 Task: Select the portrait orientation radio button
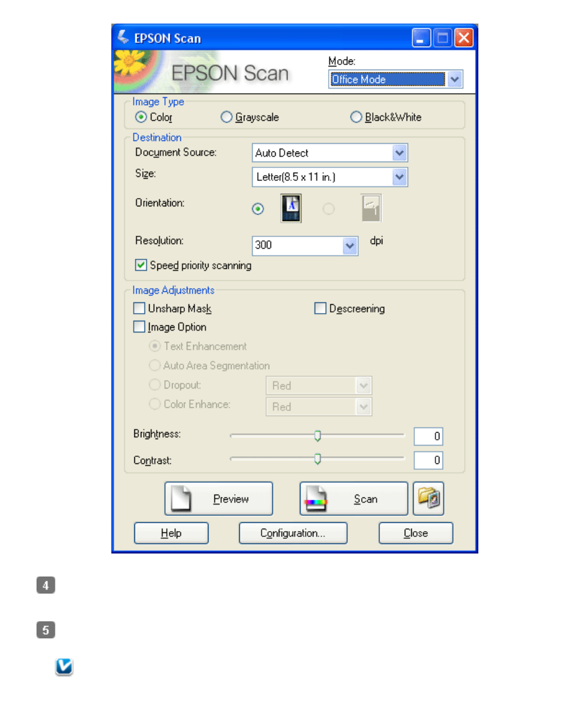click(257, 209)
